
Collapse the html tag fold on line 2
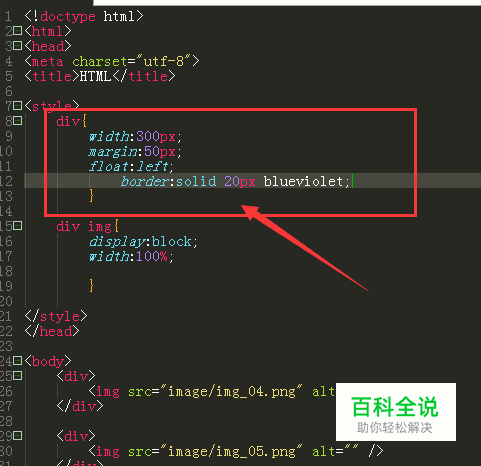18,31
